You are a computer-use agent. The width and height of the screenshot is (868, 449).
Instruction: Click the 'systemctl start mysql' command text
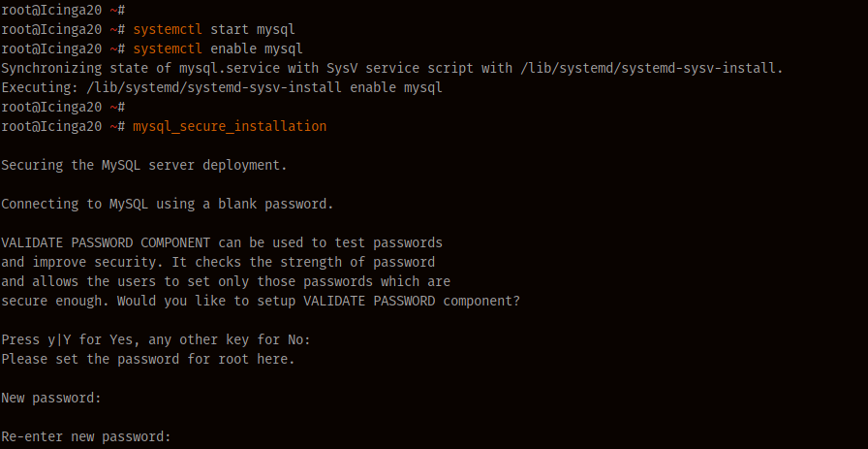coord(214,29)
